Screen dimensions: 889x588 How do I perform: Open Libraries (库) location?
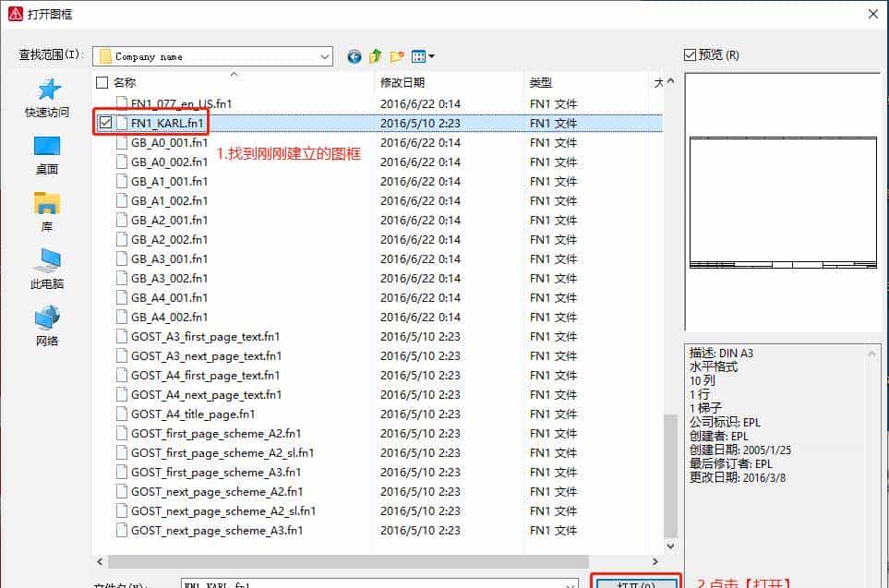click(x=47, y=212)
